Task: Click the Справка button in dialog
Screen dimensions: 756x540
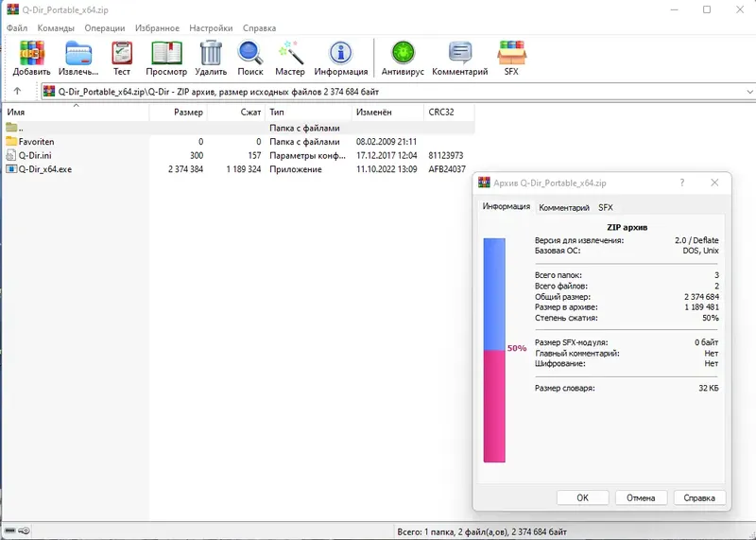Action: [699, 497]
